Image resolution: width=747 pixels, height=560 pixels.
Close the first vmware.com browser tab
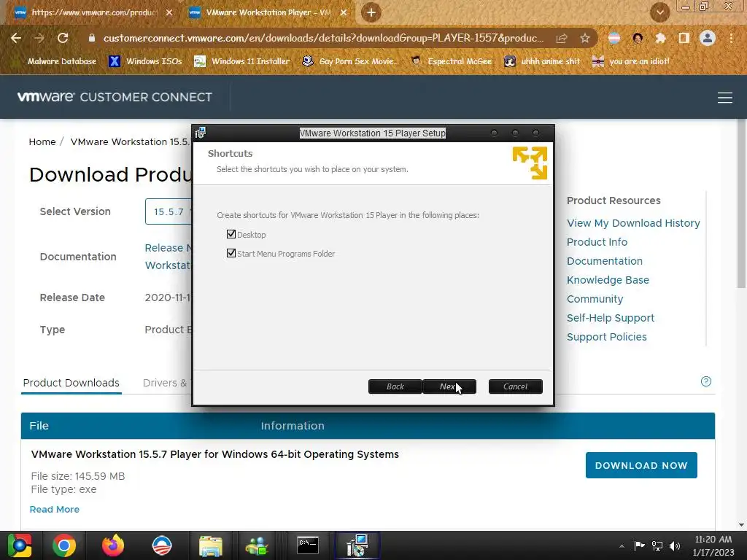(169, 12)
